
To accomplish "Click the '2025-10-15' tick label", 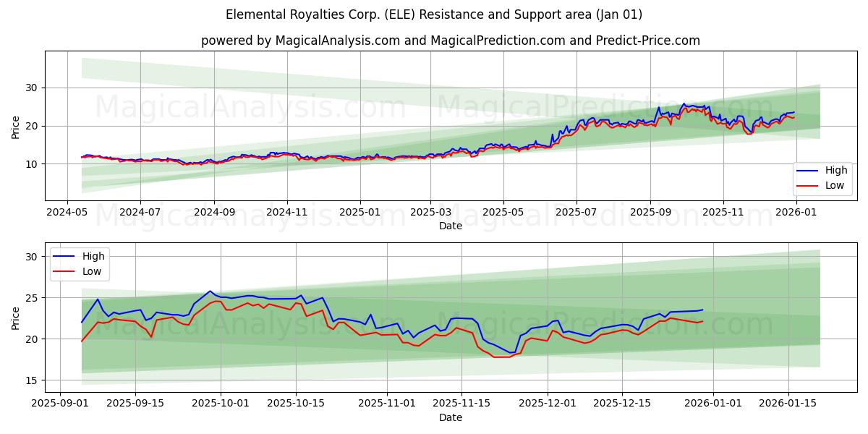I will click(295, 404).
